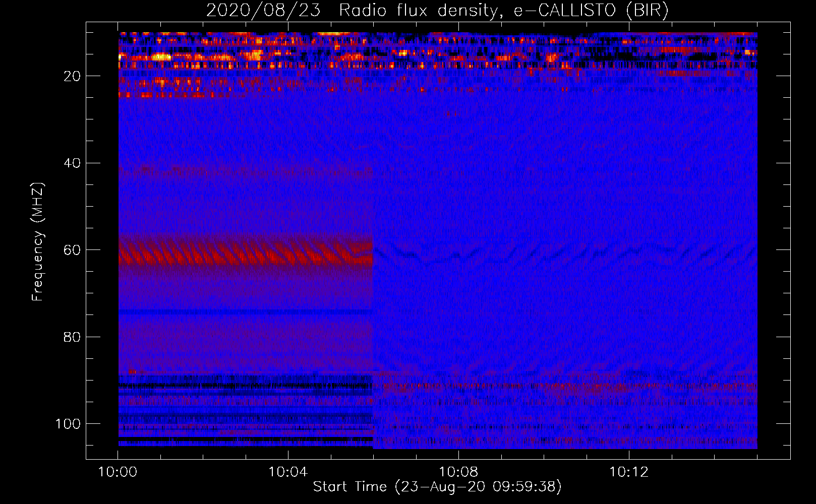Click the '10:12' time tick label
The height and width of the screenshot is (504, 816).
coord(629,472)
